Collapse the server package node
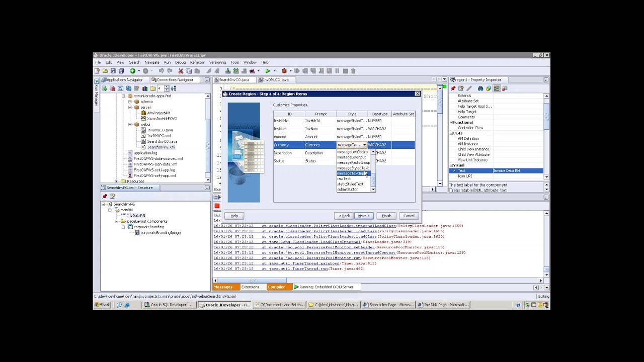The height and width of the screenshot is (362, 644). point(130,107)
